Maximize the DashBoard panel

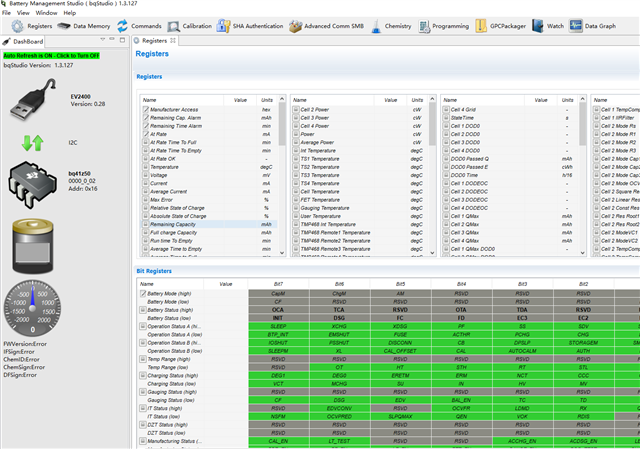[x=122, y=40]
